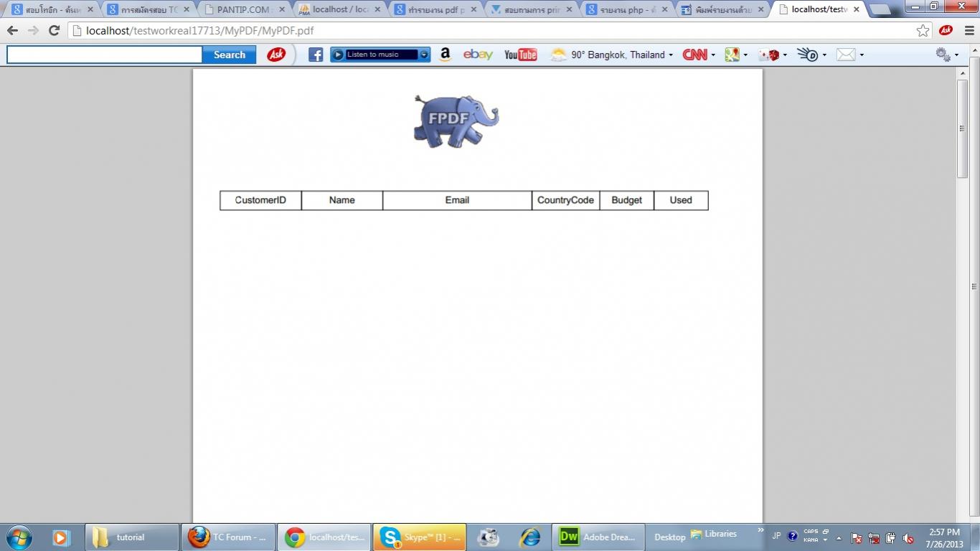Click the CountryCode column header
This screenshot has width=980, height=551.
tap(565, 200)
